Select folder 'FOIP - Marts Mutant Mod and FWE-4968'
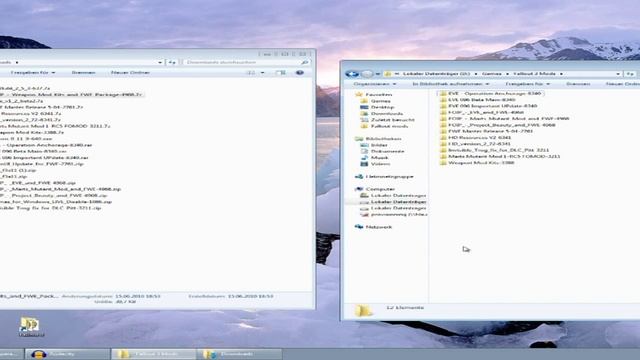The image size is (640, 360). click(508, 118)
